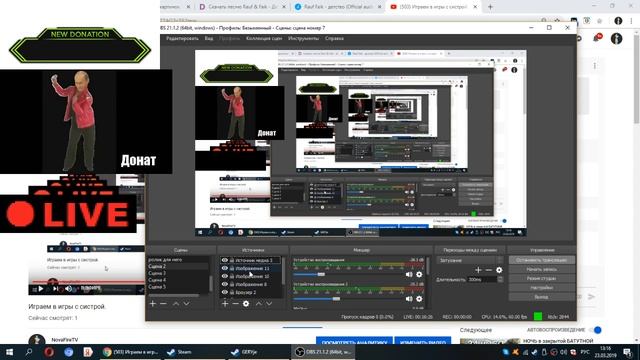This screenshot has height=360, width=640.
Task: Open Chrome YouTube window in taskbar
Action: click(x=131, y=352)
